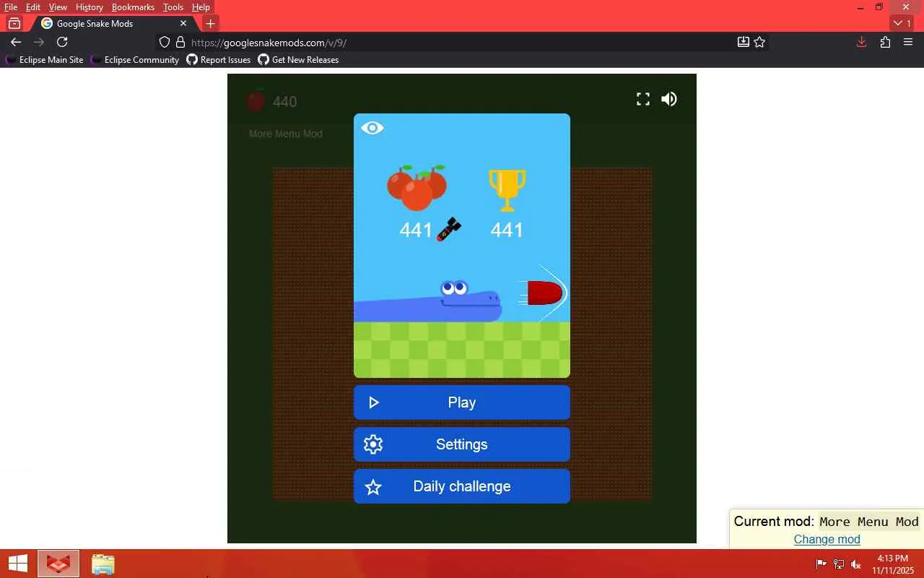
Task: Click the "More Menu Mod" label under the score
Action: pos(286,134)
